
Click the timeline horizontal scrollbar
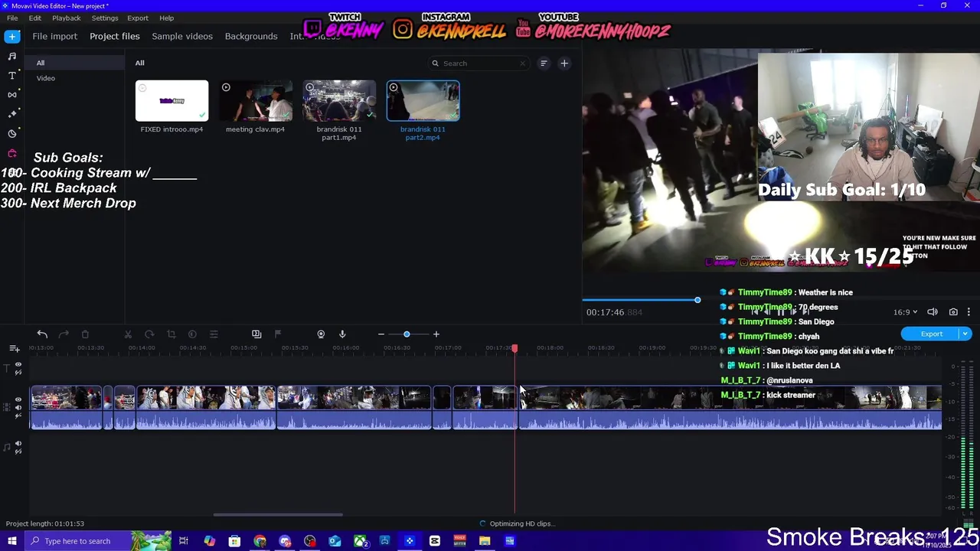click(x=278, y=515)
